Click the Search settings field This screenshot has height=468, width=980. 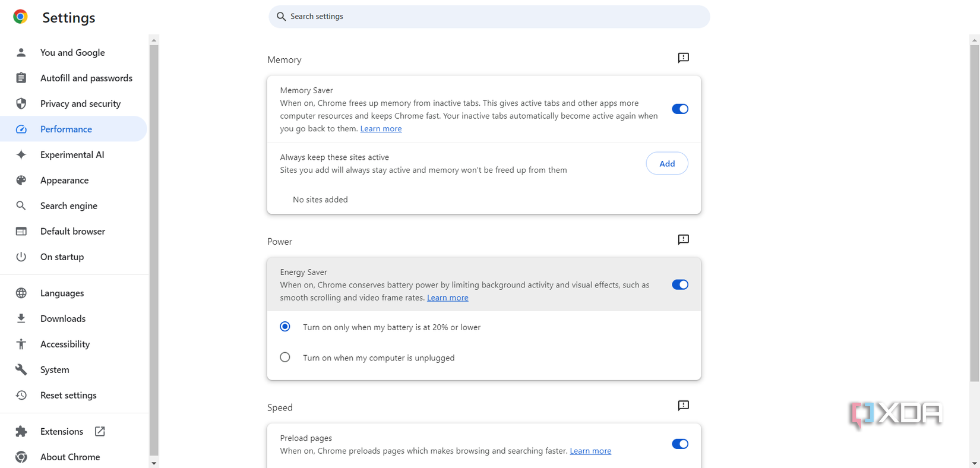pyautogui.click(x=488, y=16)
